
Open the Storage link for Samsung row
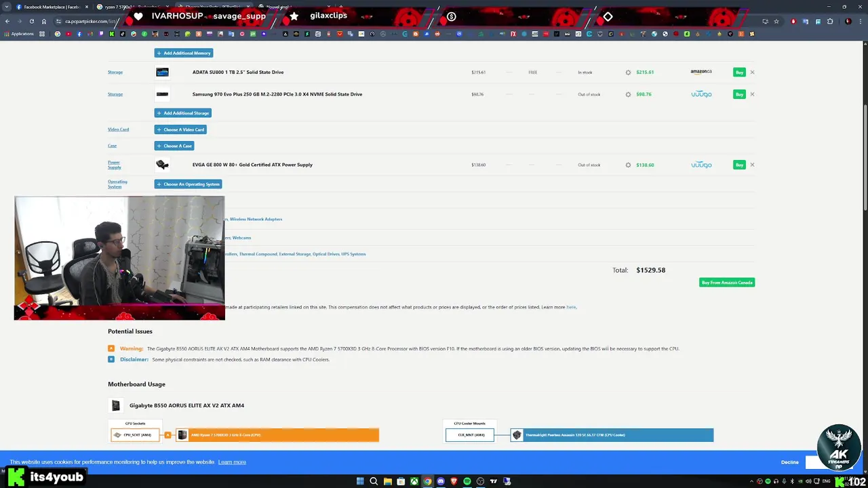115,94
